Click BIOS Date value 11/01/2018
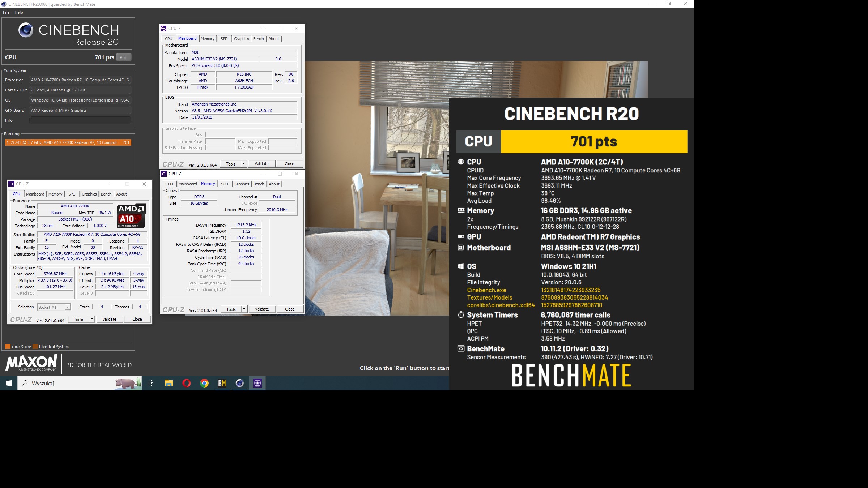Viewport: 868px width, 488px height. click(244, 117)
